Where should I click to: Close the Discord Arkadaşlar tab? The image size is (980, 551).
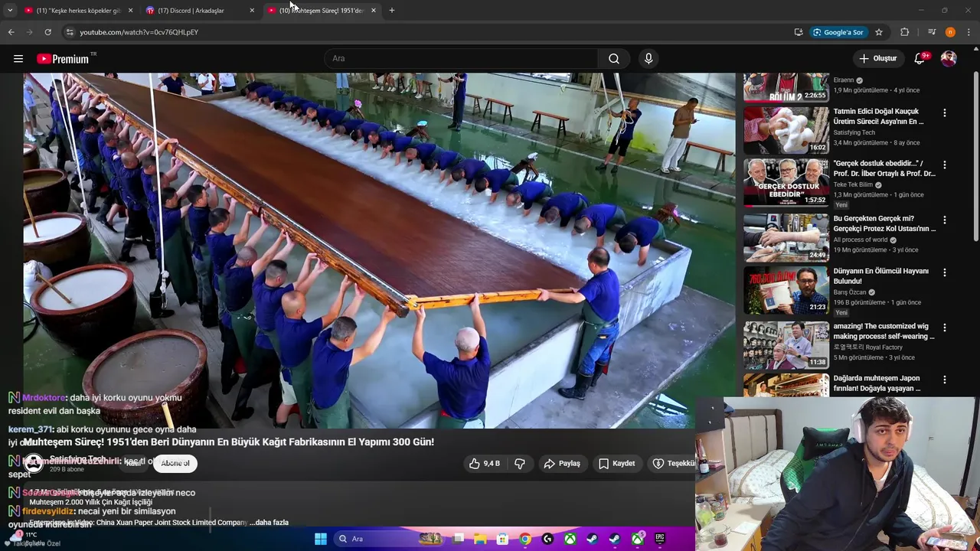coord(252,11)
